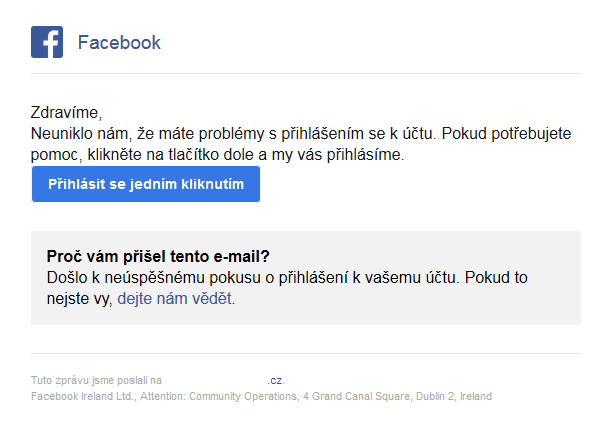Click the Facebook logo icon
The image size is (612, 430).
click(x=47, y=42)
